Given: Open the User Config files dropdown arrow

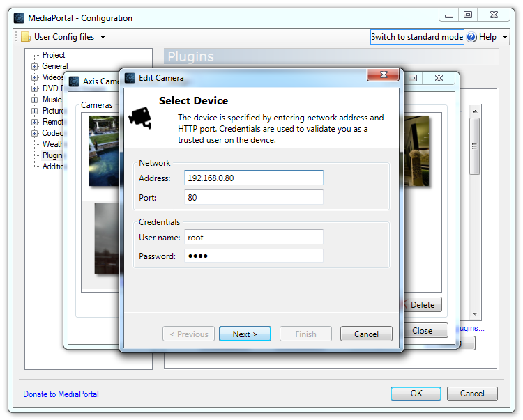Looking at the screenshot, I should pos(103,38).
